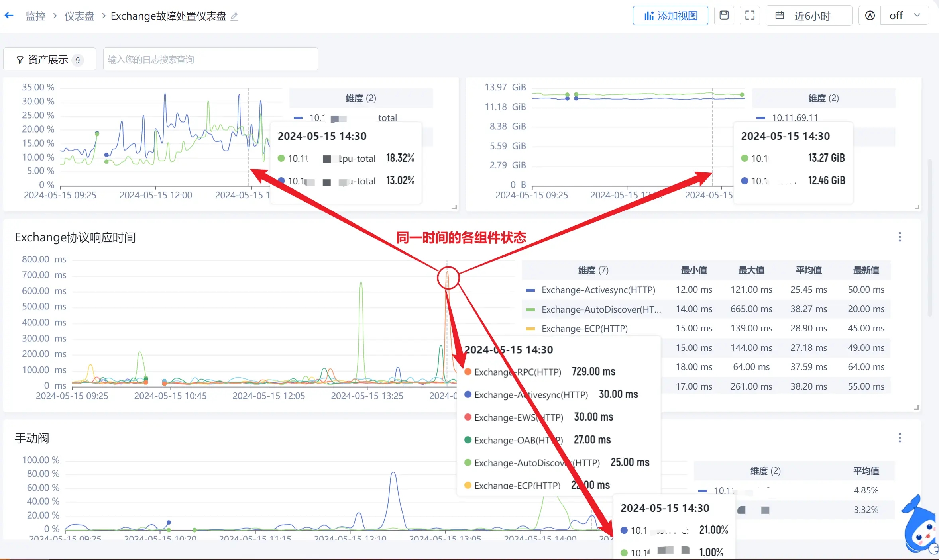Edit dashboard title pencil icon
The image size is (939, 560).
tap(234, 16)
